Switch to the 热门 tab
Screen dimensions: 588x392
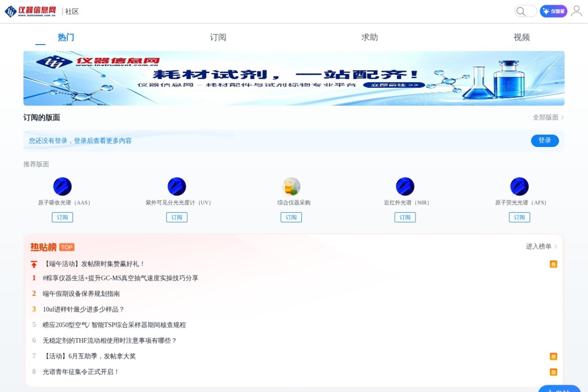[66, 37]
